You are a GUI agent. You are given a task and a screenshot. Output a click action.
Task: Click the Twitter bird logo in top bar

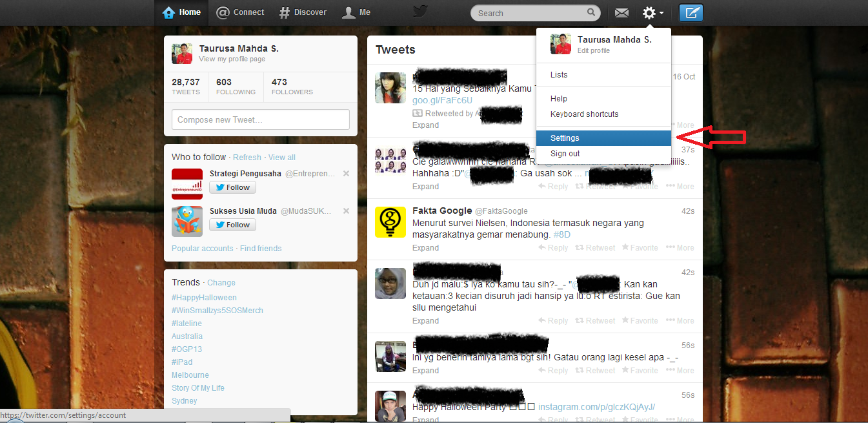click(421, 12)
